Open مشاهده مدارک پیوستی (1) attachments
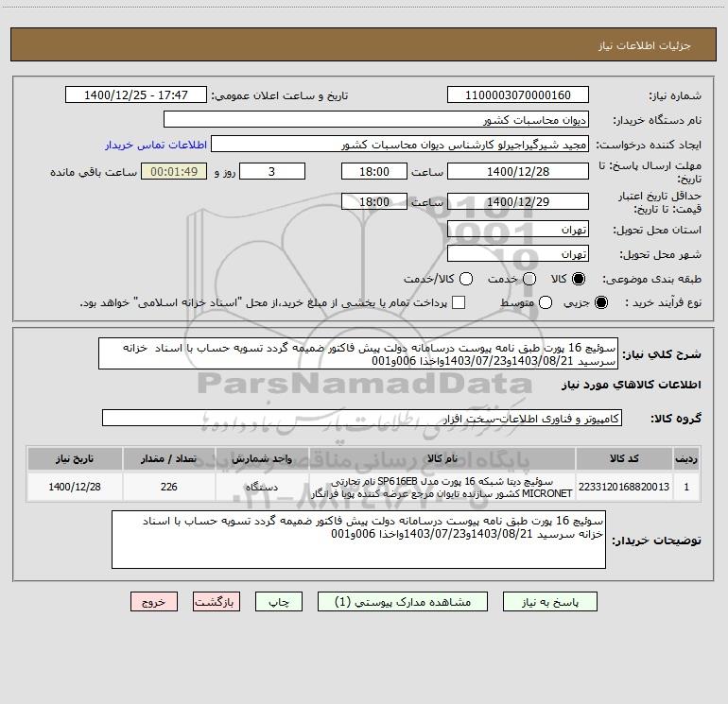Image resolution: width=728 pixels, height=704 pixels. tap(403, 602)
